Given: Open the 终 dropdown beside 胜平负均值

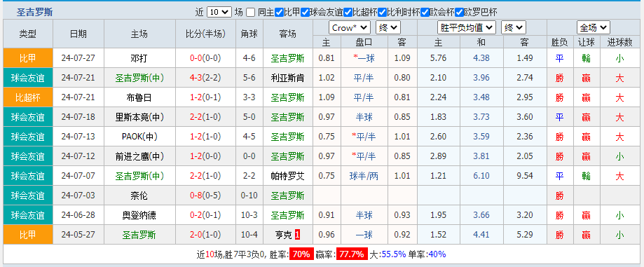Looking at the screenshot, I should point(514,28).
